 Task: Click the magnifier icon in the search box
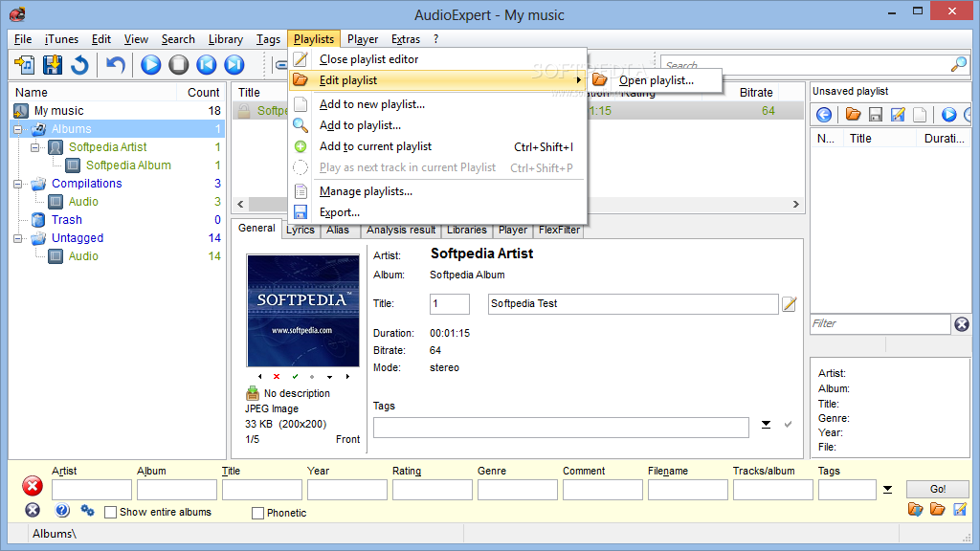coord(958,64)
